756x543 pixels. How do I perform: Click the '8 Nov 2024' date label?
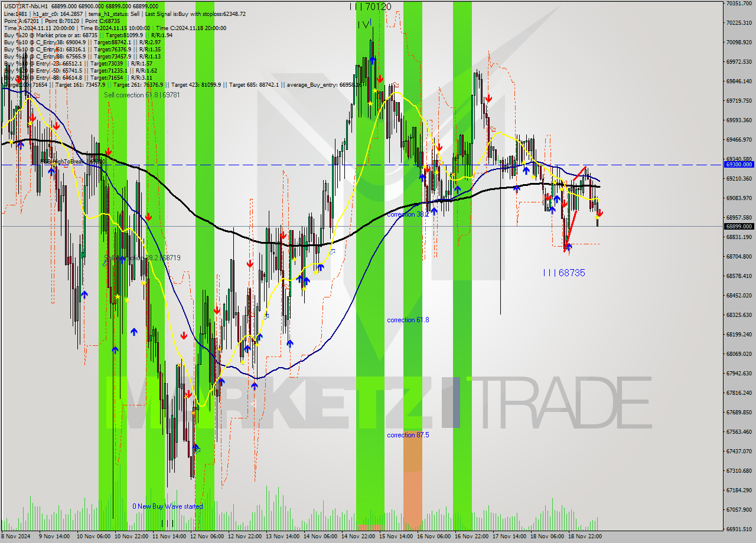point(16,537)
